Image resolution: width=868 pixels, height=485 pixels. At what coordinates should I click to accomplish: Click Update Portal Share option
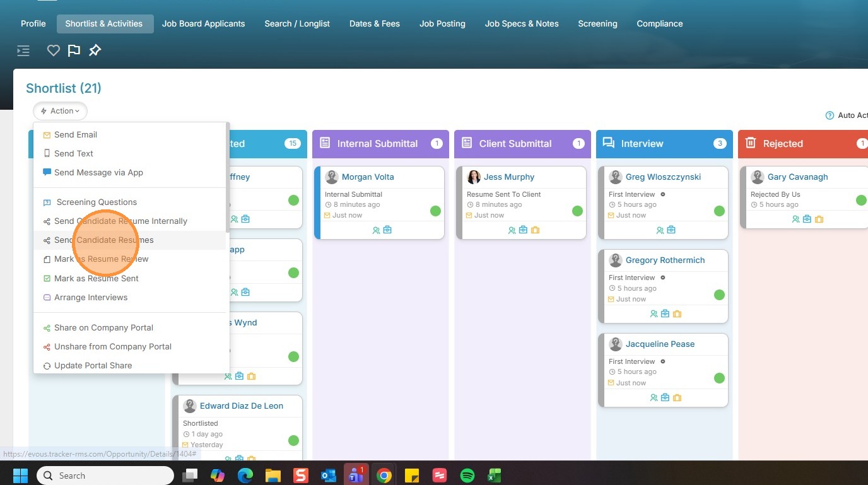point(93,366)
